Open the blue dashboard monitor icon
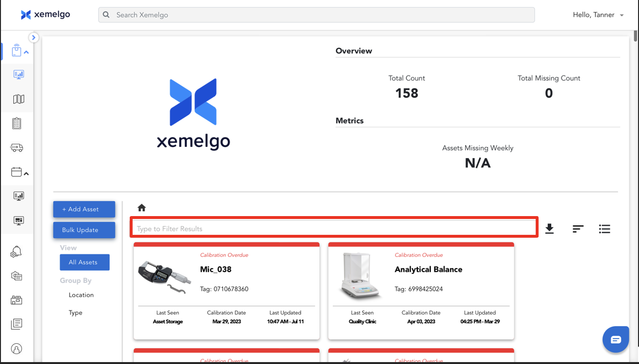Screen dimensions: 639x364 (x=19, y=74)
